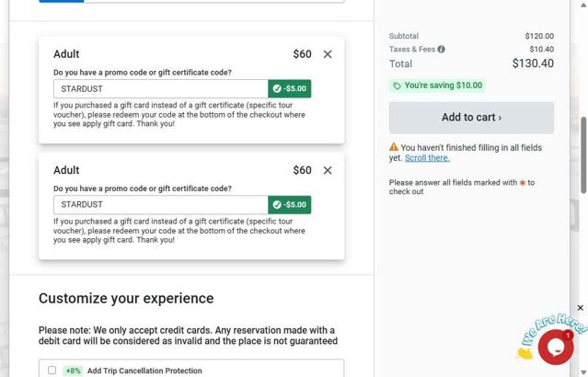The image size is (588, 377).
Task: Click the You're saving $10.00 badge
Action: tap(437, 86)
